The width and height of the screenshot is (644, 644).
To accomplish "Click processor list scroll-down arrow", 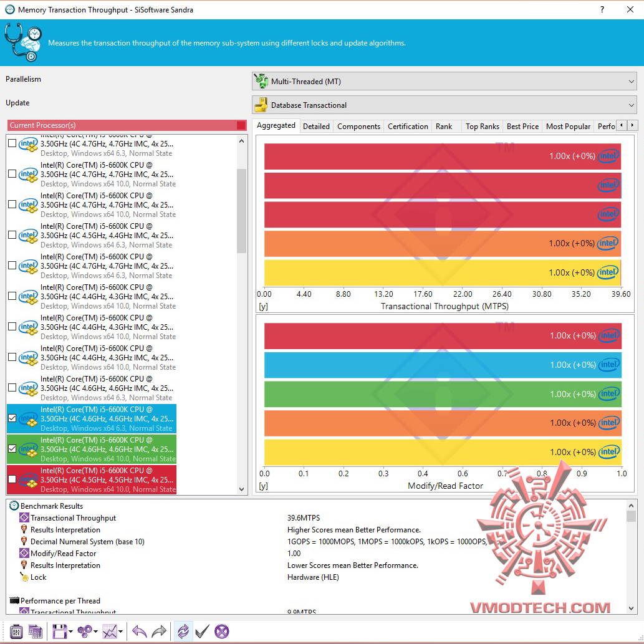I will tap(241, 489).
